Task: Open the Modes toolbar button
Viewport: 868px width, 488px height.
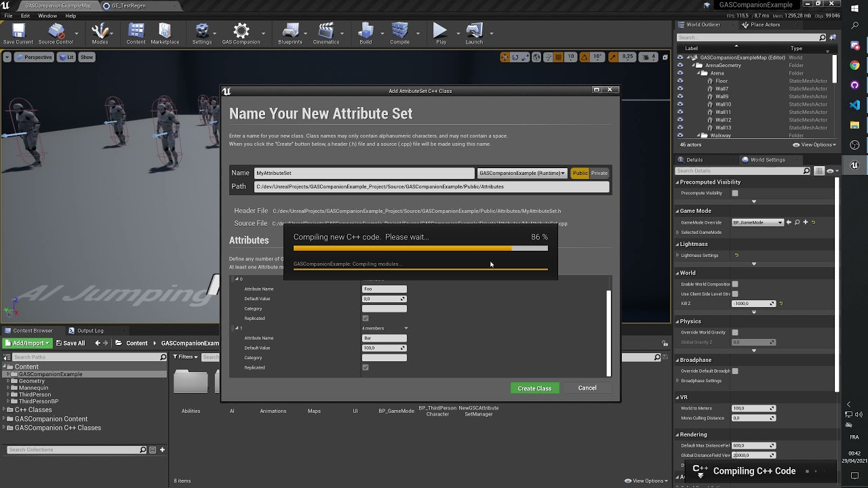Action: pyautogui.click(x=100, y=34)
